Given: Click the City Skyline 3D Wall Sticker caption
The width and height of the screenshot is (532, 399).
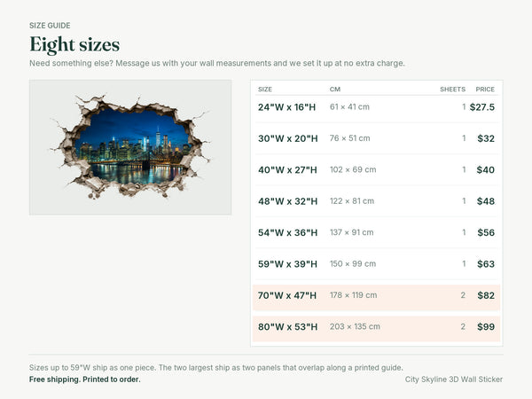Looking at the screenshot, I should [x=454, y=379].
